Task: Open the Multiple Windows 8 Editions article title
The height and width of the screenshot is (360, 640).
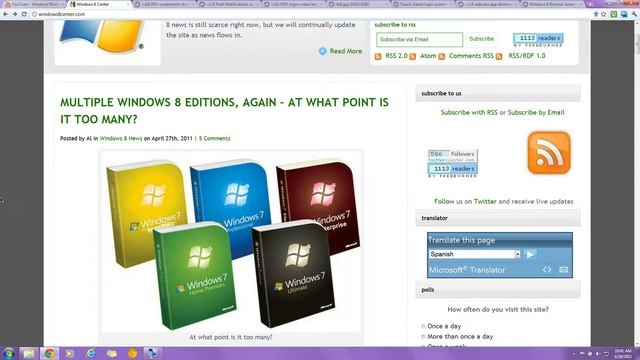Action: coord(224,111)
